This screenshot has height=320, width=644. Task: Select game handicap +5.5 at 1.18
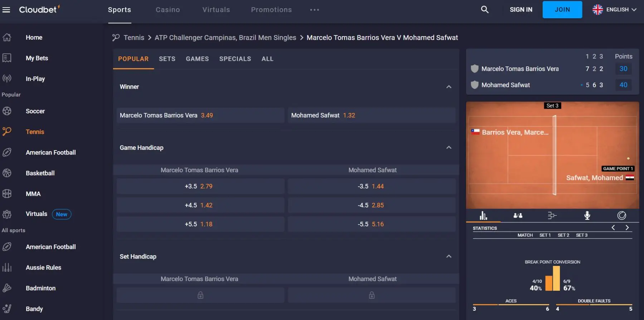pos(200,224)
